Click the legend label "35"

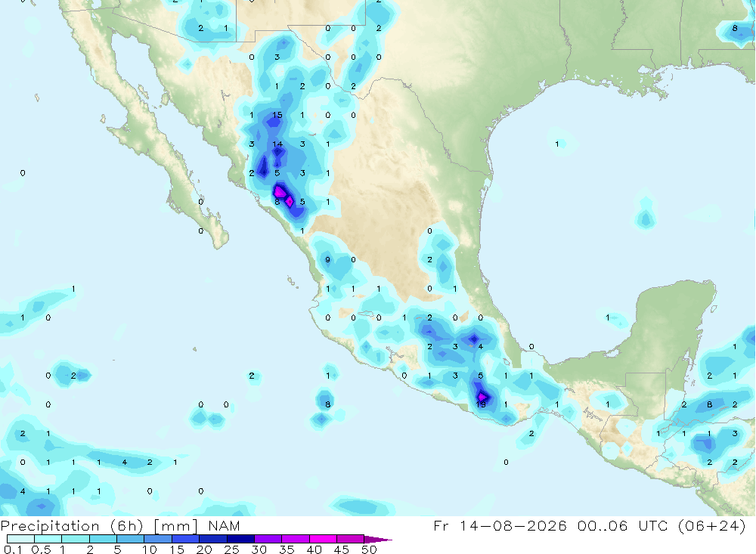[287, 549]
